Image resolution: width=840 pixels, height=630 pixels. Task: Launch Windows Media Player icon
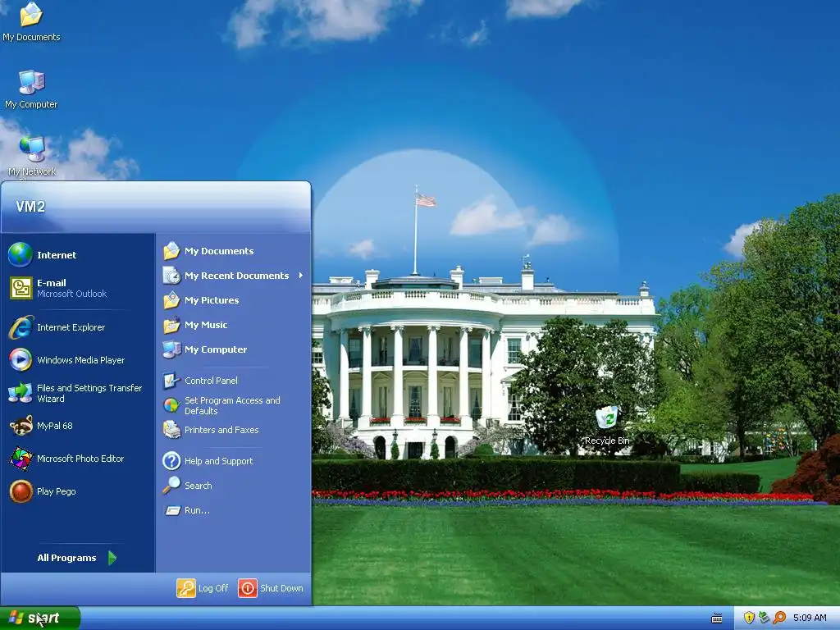tap(21, 359)
